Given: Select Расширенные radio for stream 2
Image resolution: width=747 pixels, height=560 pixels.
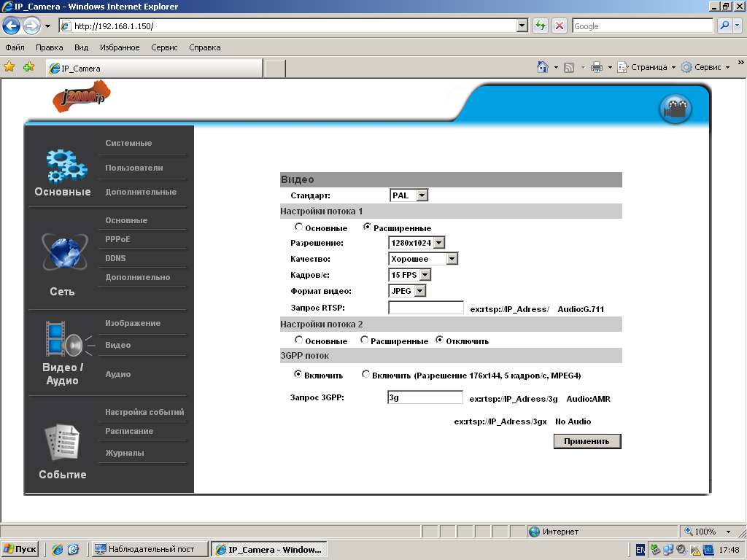Looking at the screenshot, I should click(364, 340).
